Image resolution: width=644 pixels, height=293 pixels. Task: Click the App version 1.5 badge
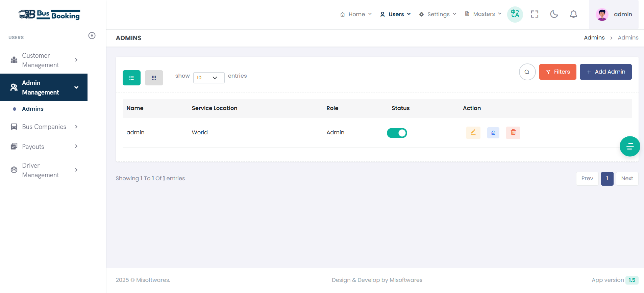click(x=632, y=280)
